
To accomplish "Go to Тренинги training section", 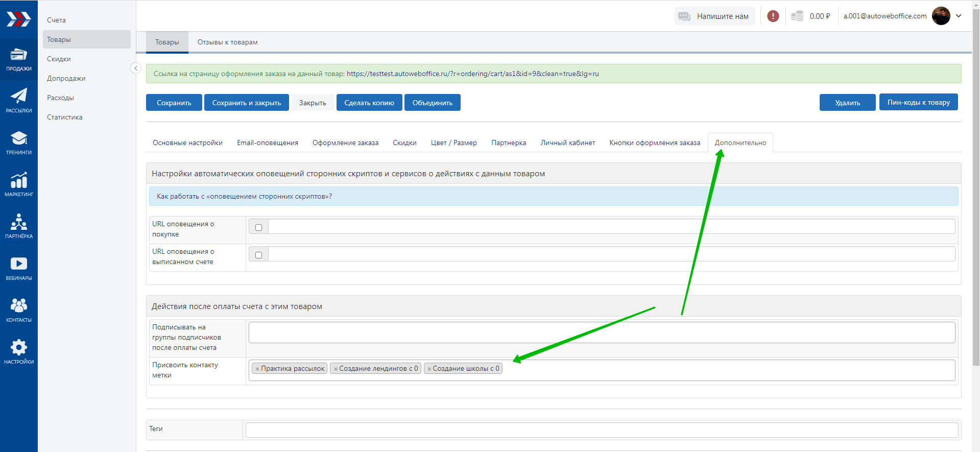I will (19, 142).
